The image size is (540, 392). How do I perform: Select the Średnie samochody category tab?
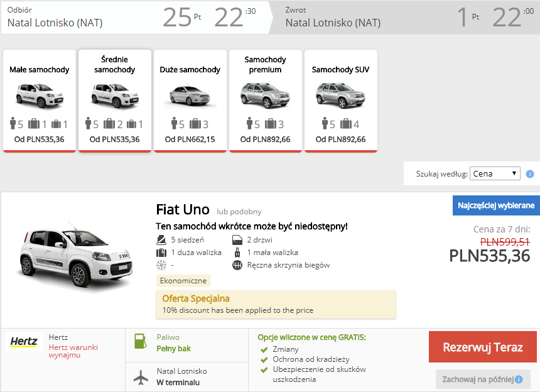[114, 101]
